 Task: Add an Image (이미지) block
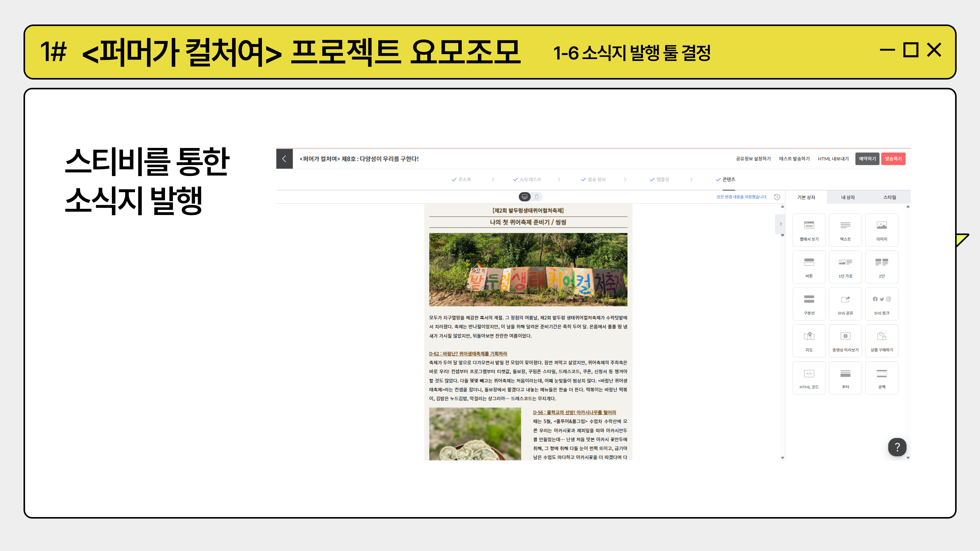(x=882, y=230)
